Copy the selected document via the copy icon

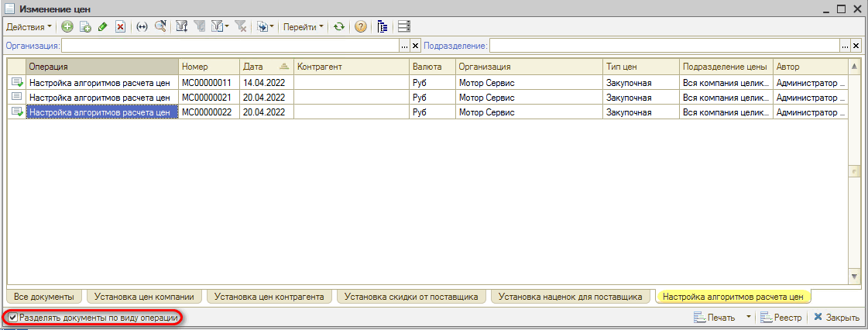coord(85,26)
